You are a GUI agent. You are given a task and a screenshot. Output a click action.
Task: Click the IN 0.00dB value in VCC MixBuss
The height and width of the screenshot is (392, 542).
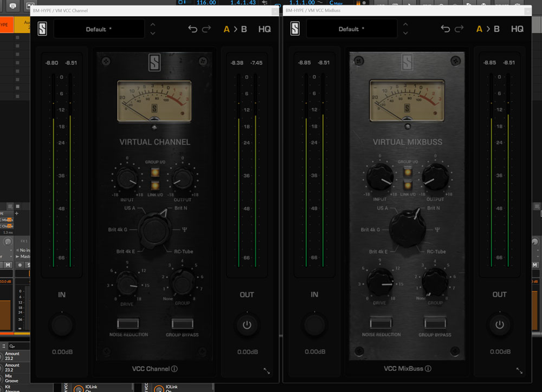[315, 351]
